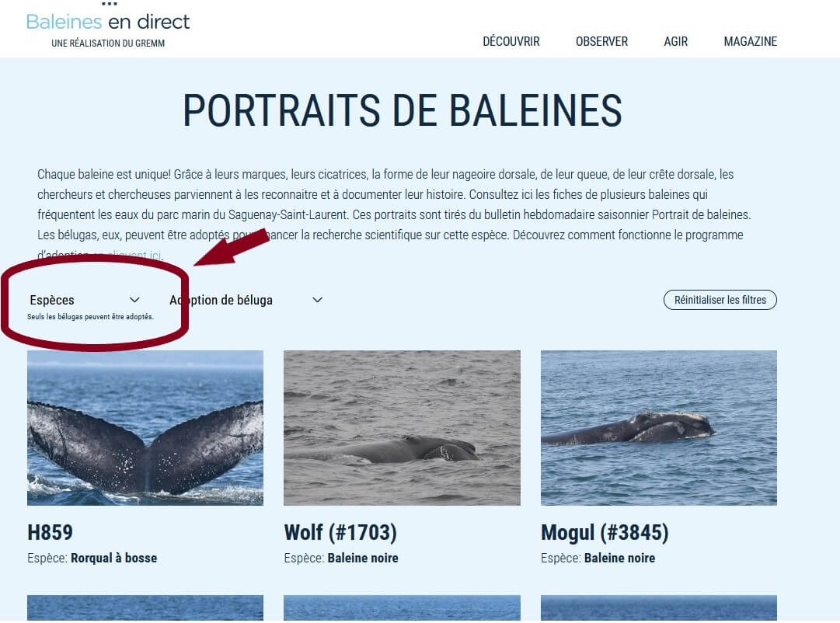Click Réinitialiser les filtres button
The height and width of the screenshot is (623, 840).
tap(720, 300)
